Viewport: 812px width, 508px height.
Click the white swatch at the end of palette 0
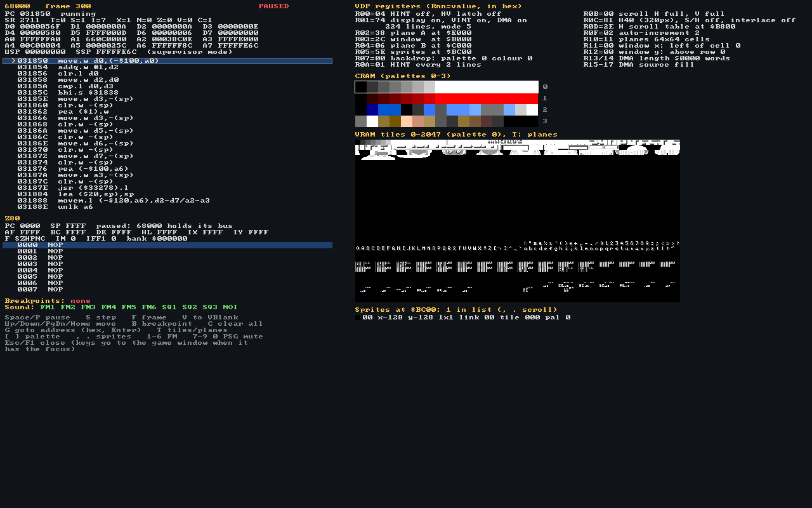(532, 87)
